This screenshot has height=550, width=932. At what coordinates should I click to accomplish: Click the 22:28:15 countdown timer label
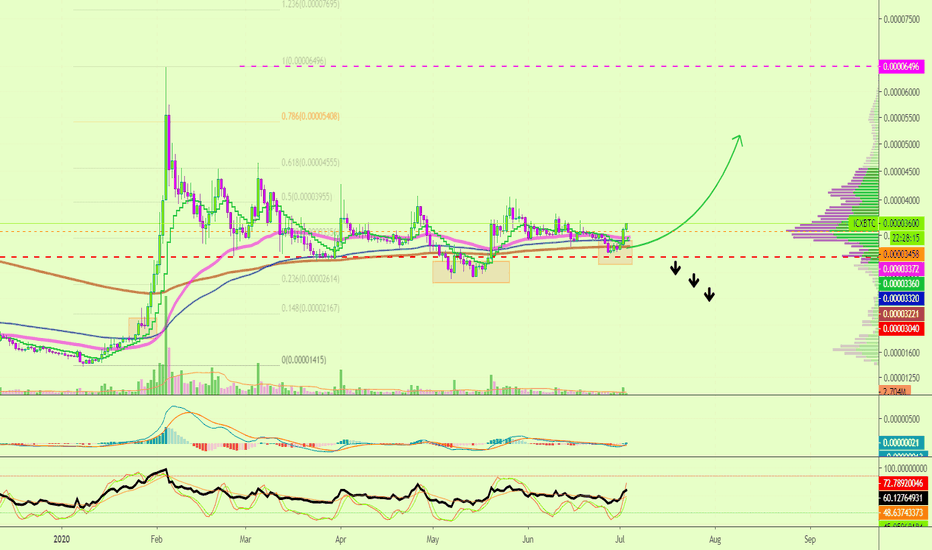[905, 237]
